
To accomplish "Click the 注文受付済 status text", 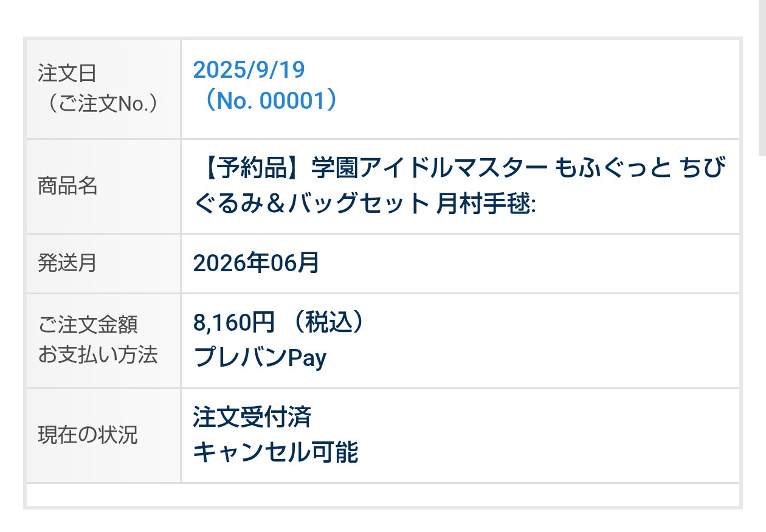I will 252,418.
